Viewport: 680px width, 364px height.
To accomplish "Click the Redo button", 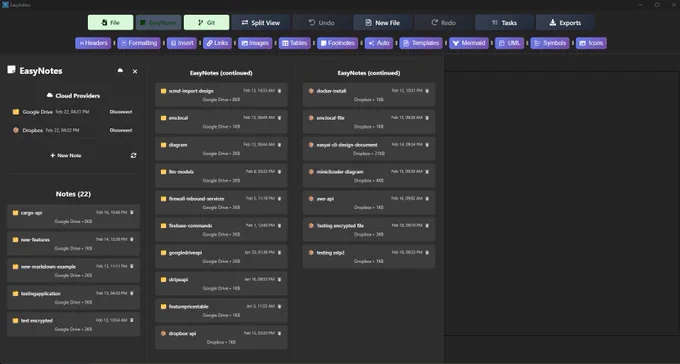I will click(x=443, y=23).
